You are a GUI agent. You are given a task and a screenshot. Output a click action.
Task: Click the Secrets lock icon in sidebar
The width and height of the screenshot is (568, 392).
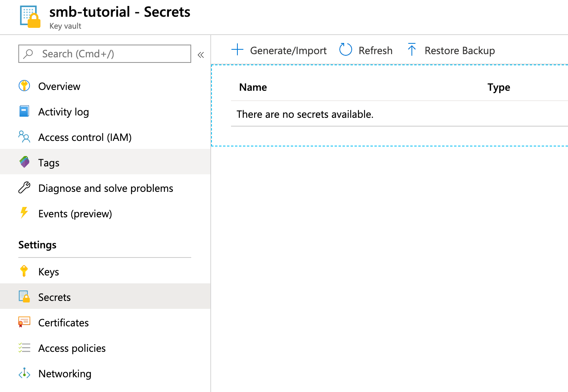[x=24, y=296]
